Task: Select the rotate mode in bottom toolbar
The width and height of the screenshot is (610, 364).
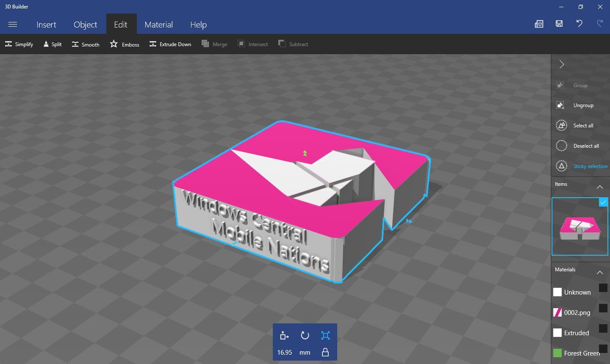Action: click(305, 335)
